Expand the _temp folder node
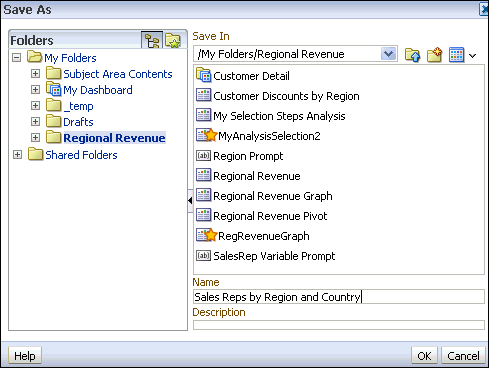The width and height of the screenshot is (489, 368). click(35, 106)
